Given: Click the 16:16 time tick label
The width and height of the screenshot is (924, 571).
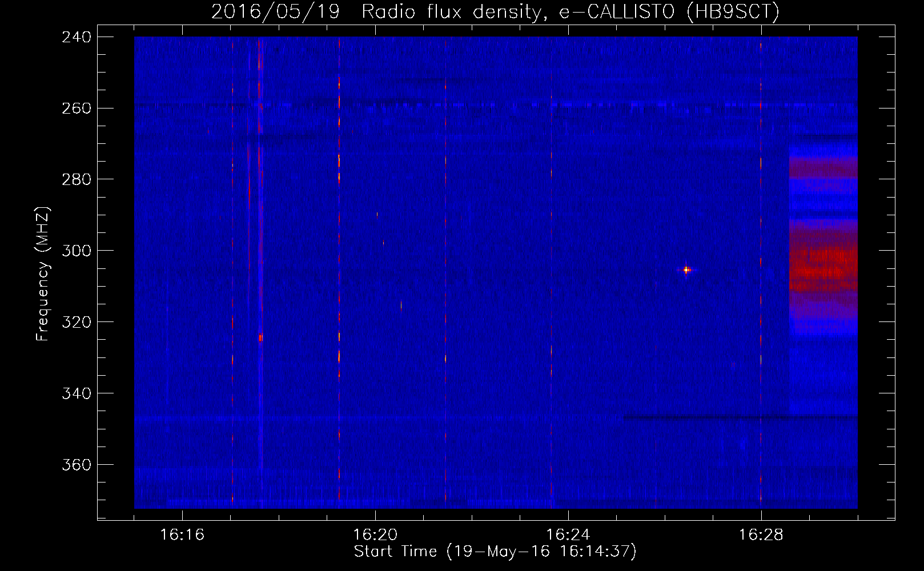Looking at the screenshot, I should click(x=182, y=535).
